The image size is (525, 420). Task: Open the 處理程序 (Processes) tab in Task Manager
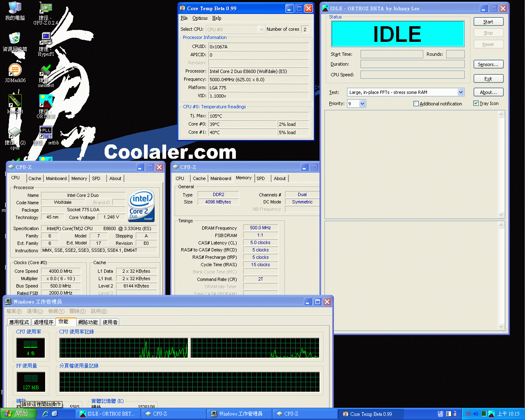(x=43, y=322)
